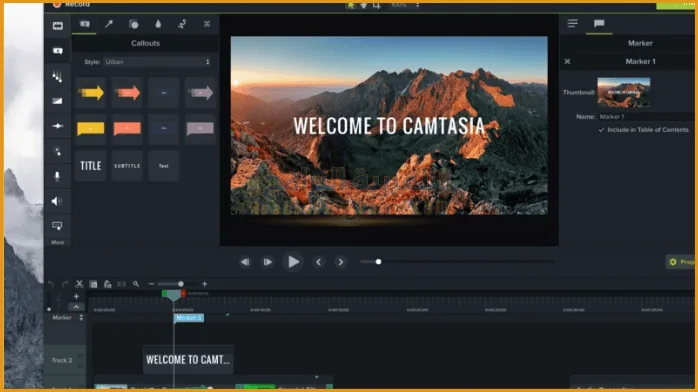Click the Split timeline tool icon
Image resolution: width=698 pixels, height=392 pixels.
(122, 284)
